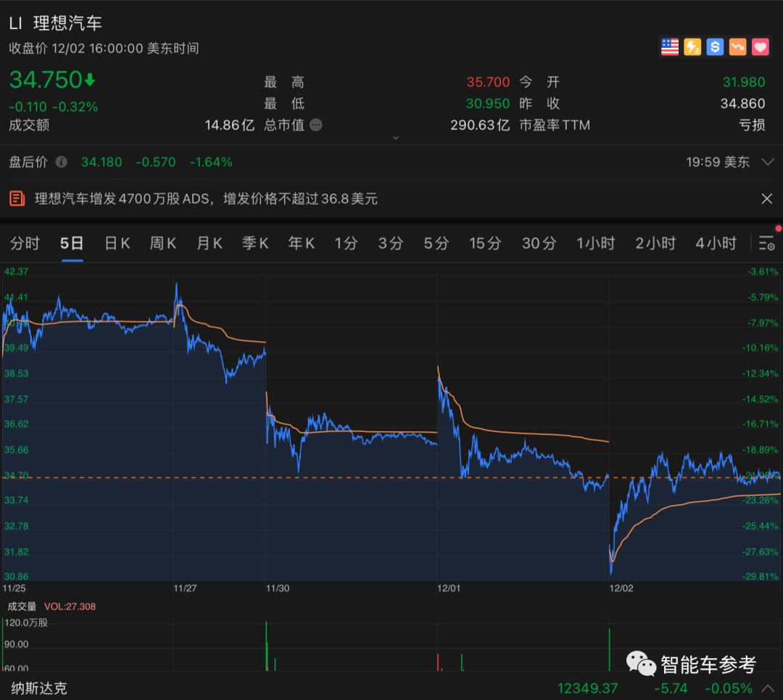The image size is (783, 700).
Task: Tap the 成交量 label
Action: point(22,607)
